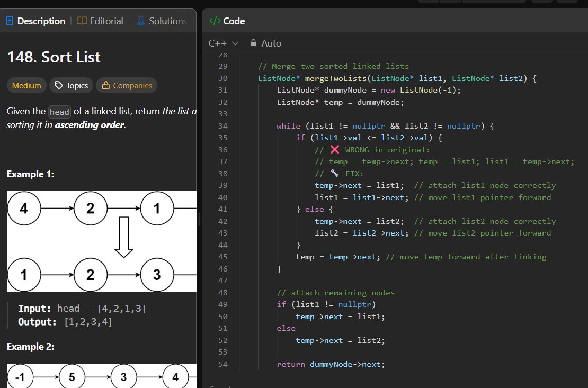
Task: Click the lock icon on Companies tag
Action: [105, 85]
